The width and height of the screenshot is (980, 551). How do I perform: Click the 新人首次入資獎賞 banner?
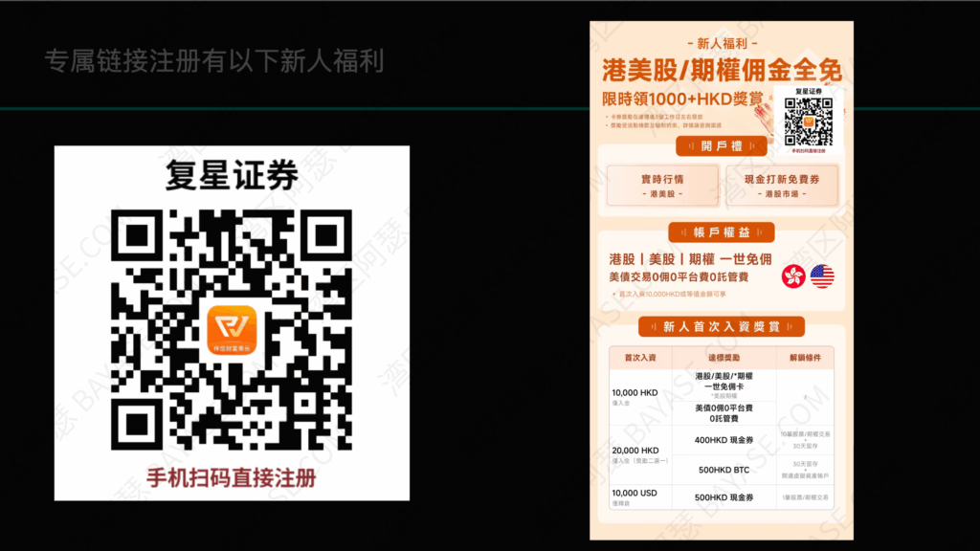pos(722,327)
